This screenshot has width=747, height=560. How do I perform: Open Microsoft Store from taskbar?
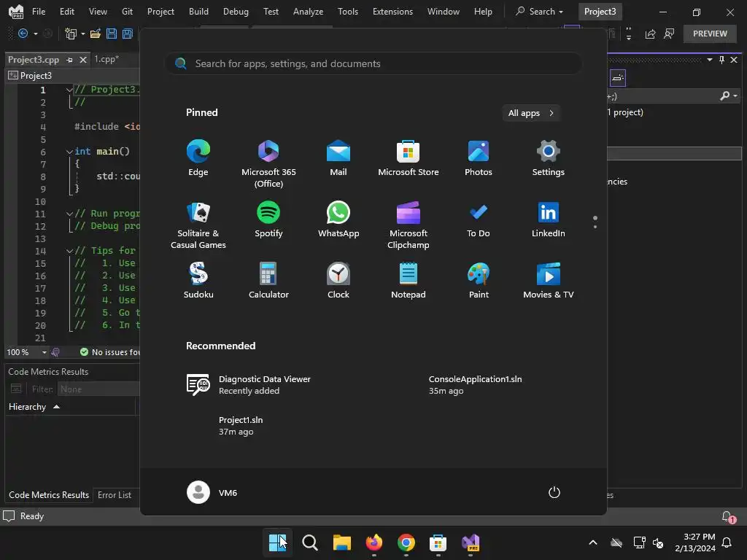point(438,542)
